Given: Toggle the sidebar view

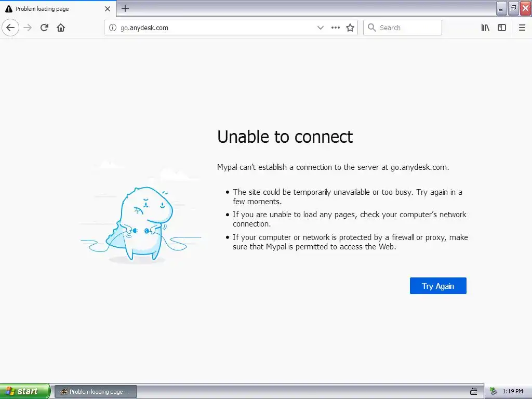Looking at the screenshot, I should click(502, 28).
